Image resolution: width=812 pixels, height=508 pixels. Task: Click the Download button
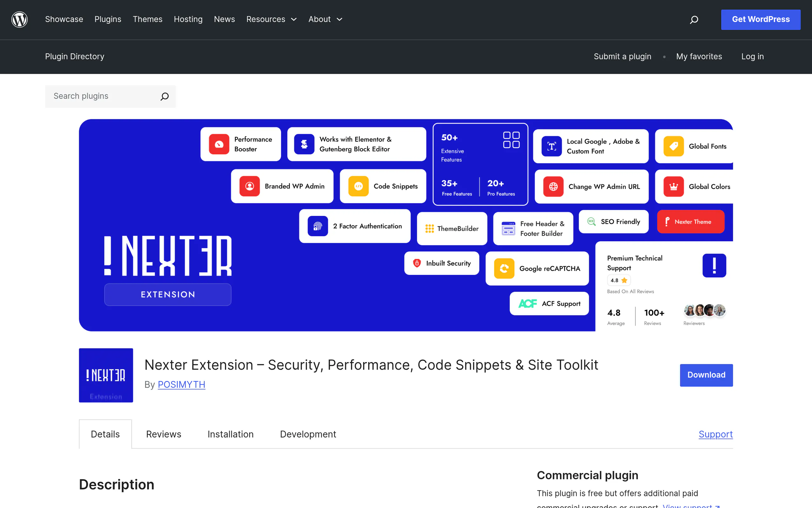tap(706, 375)
